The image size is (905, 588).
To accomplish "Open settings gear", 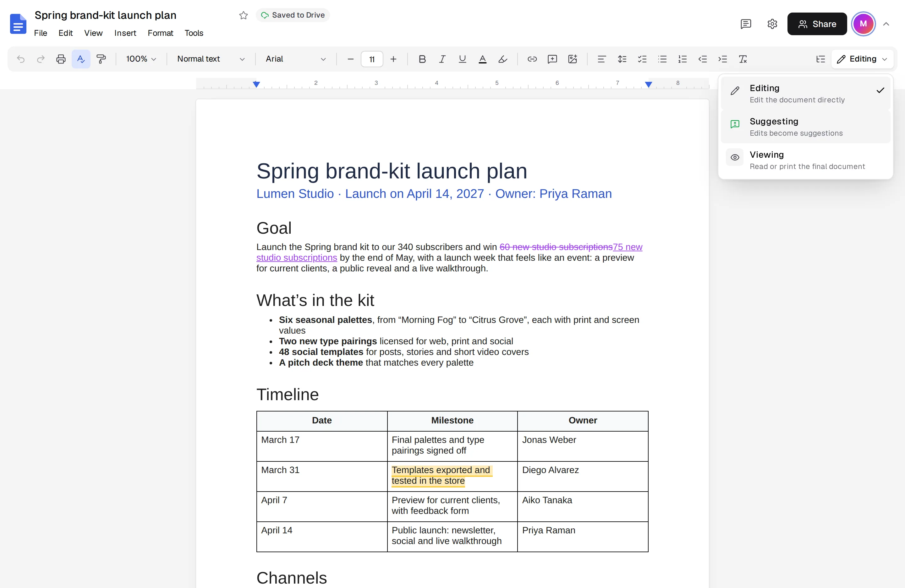I will pyautogui.click(x=772, y=24).
